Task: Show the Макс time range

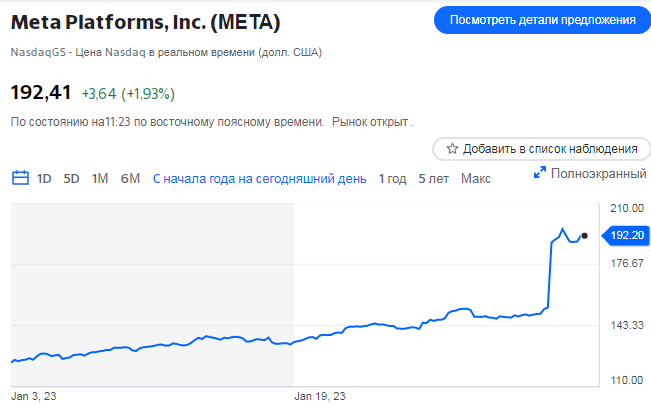Action: coord(476,179)
